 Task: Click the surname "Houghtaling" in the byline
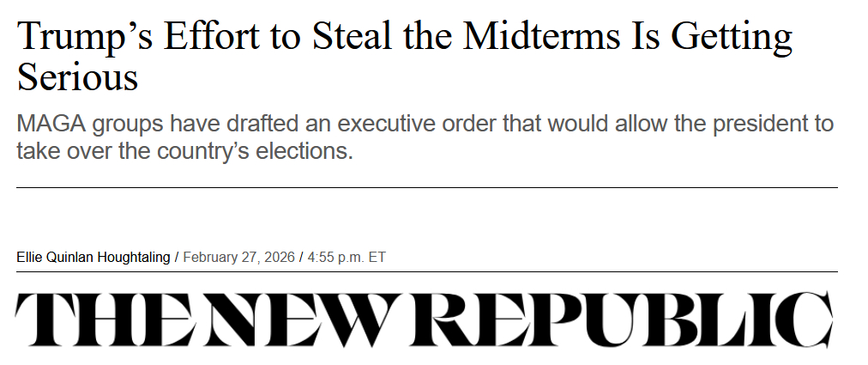coord(136,258)
